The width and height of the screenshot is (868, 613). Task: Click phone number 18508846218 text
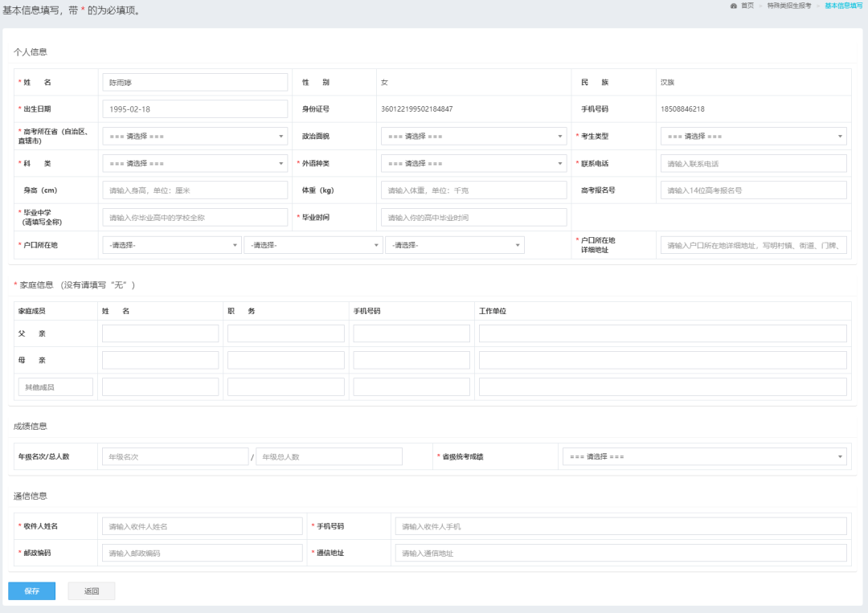(682, 109)
